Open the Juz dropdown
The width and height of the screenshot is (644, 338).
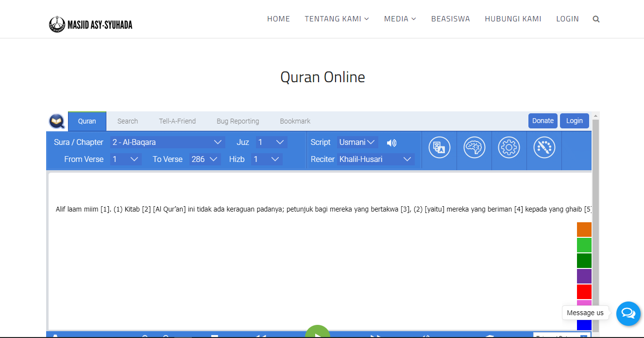[271, 142]
